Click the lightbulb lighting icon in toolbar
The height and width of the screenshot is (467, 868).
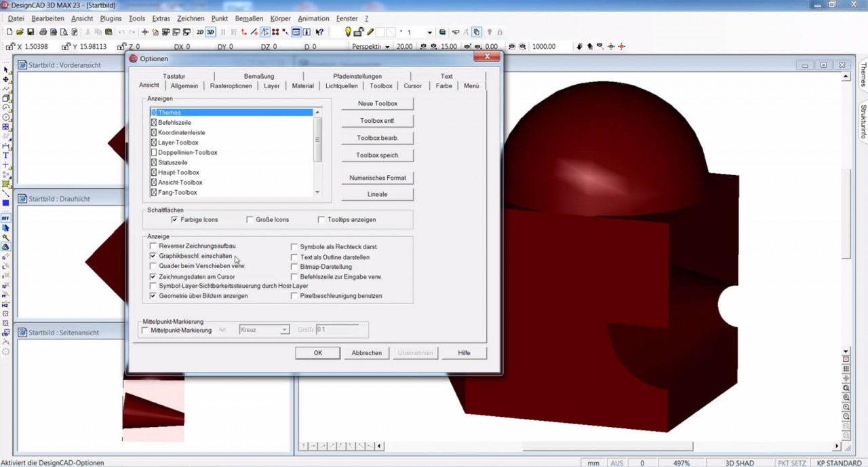(348, 31)
